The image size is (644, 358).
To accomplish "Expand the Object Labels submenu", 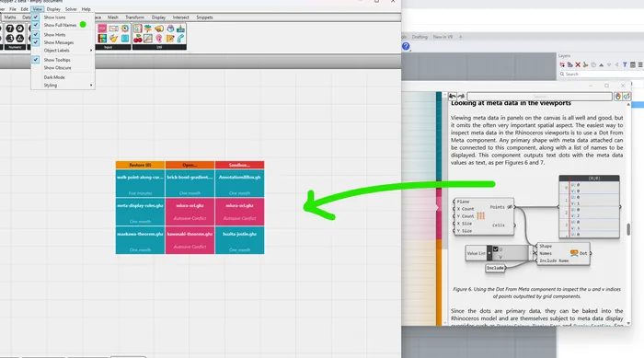I will coord(63,50).
